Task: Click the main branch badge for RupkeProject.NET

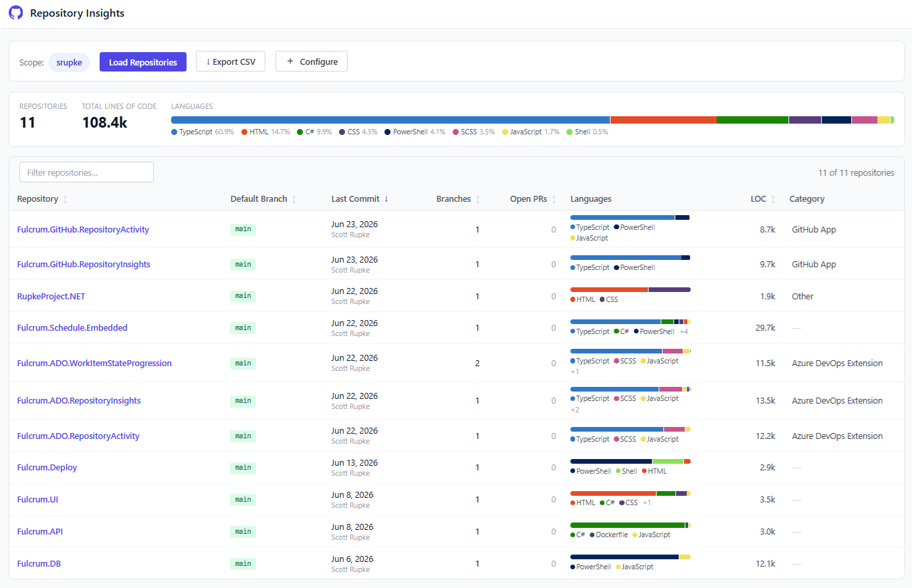Action: (x=243, y=296)
